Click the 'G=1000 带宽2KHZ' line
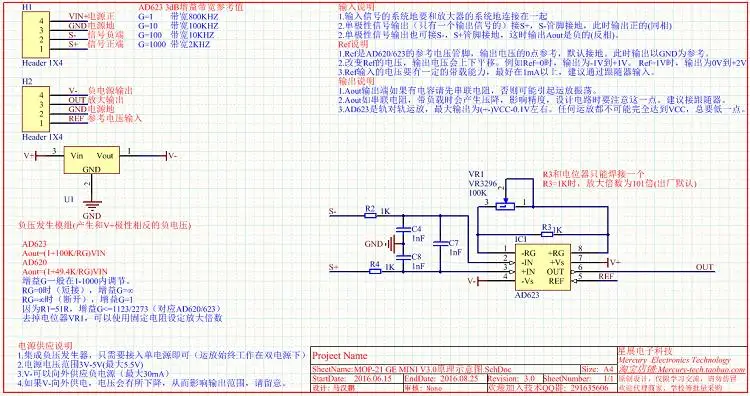The image size is (750, 396). (174, 44)
